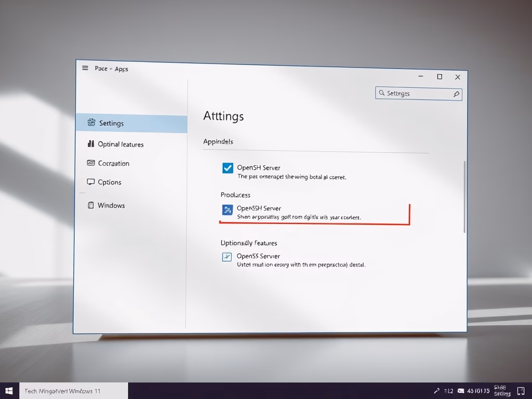
Task: Expand the chevron between Poce and Apps
Action: pyautogui.click(x=111, y=69)
